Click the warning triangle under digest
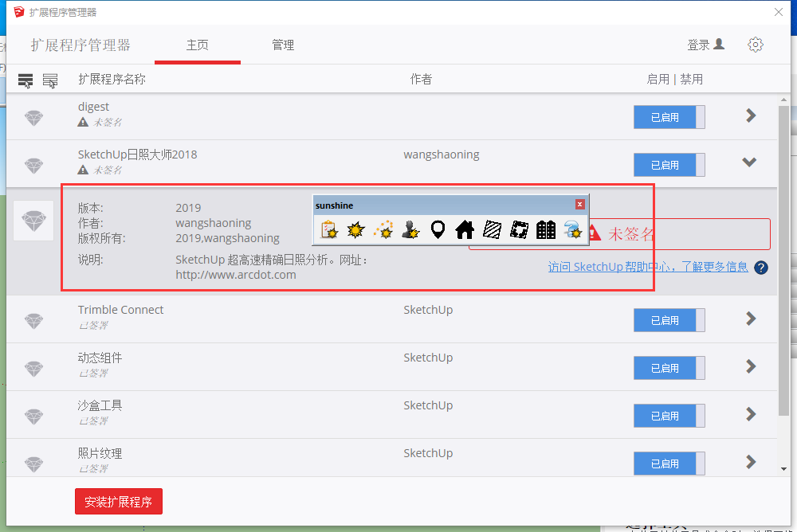Screen dimensions: 797x532 (83, 122)
